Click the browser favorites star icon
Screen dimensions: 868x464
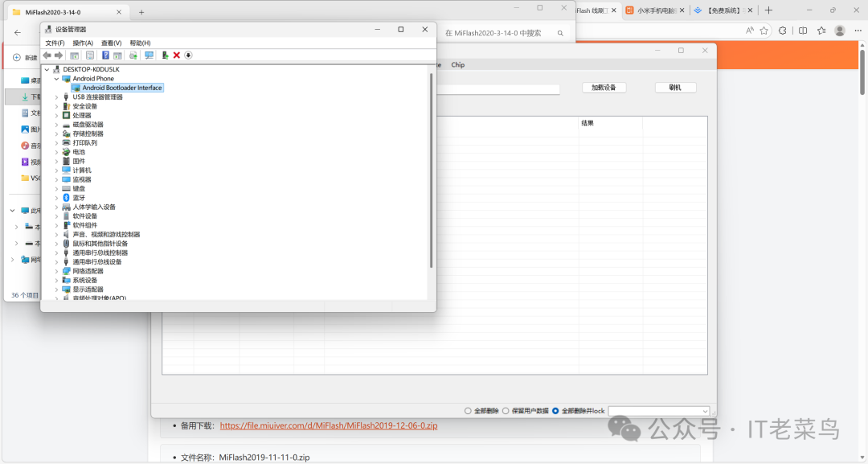click(x=764, y=31)
